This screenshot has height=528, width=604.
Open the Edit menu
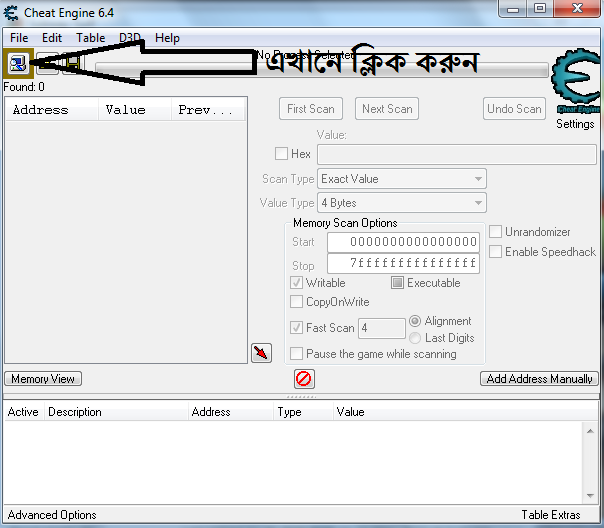point(52,38)
